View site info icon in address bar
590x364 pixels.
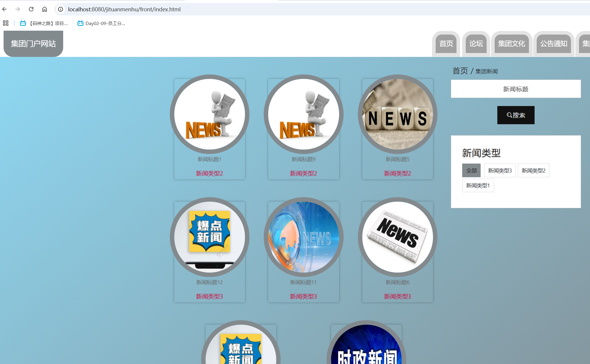coord(60,9)
